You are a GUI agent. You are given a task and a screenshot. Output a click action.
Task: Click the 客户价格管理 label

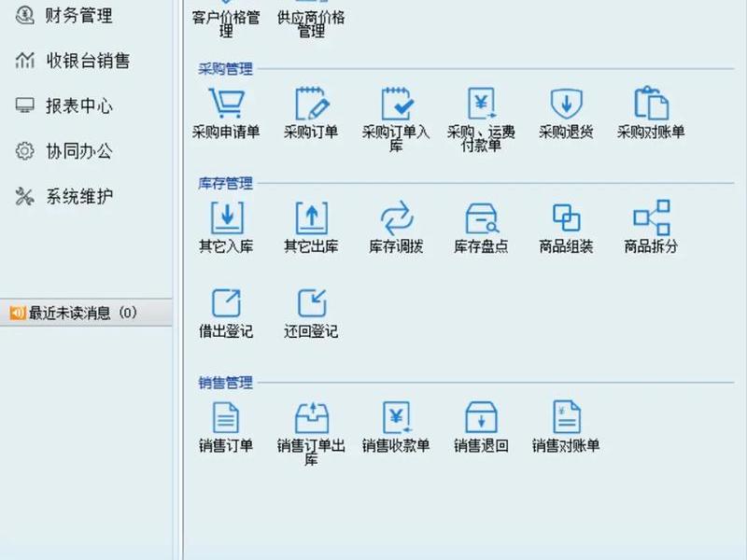click(226, 24)
